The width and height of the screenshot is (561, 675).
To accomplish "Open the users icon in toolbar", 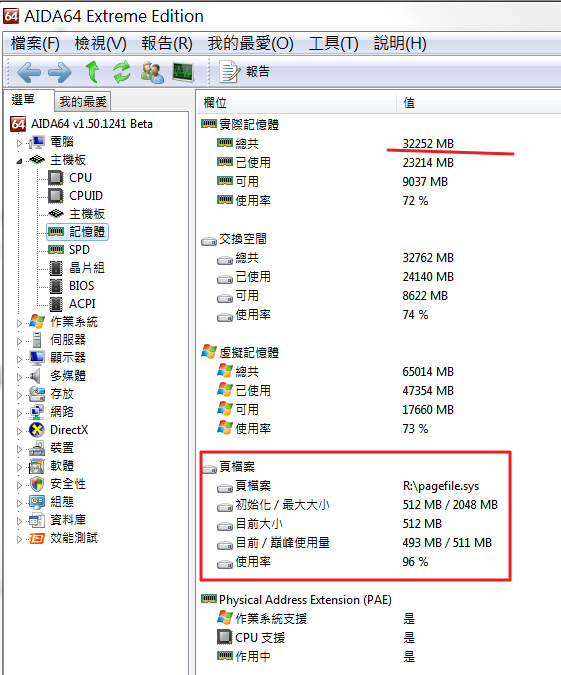I will tap(152, 72).
